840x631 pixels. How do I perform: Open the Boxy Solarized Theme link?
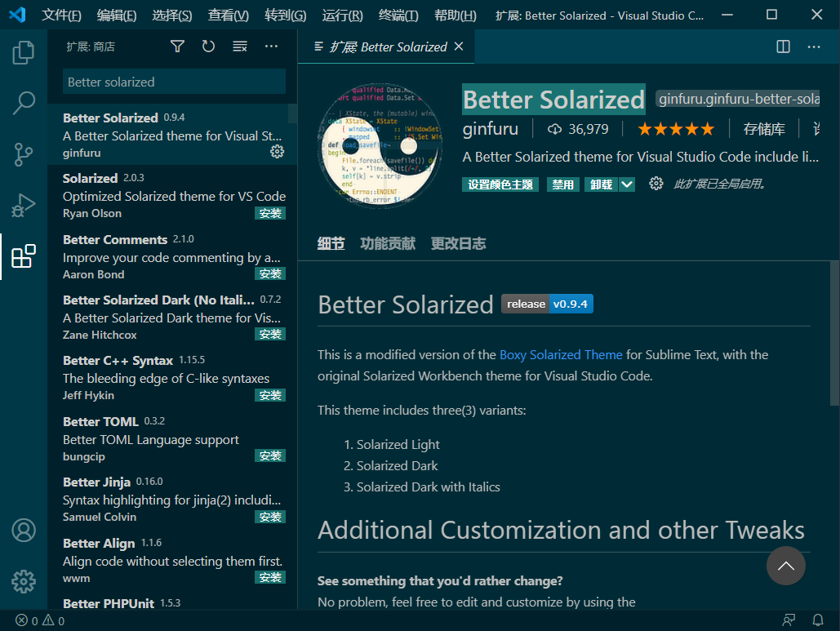point(561,354)
